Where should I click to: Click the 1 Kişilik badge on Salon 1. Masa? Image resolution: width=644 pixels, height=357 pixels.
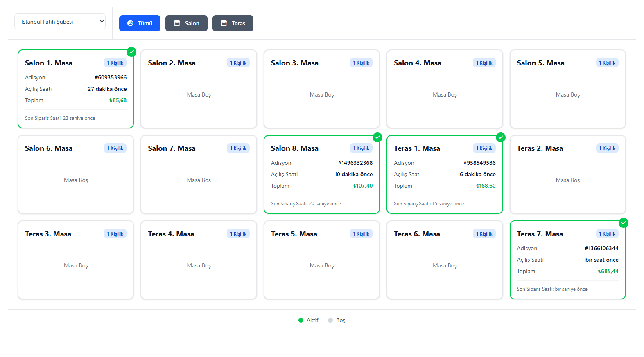pos(115,63)
